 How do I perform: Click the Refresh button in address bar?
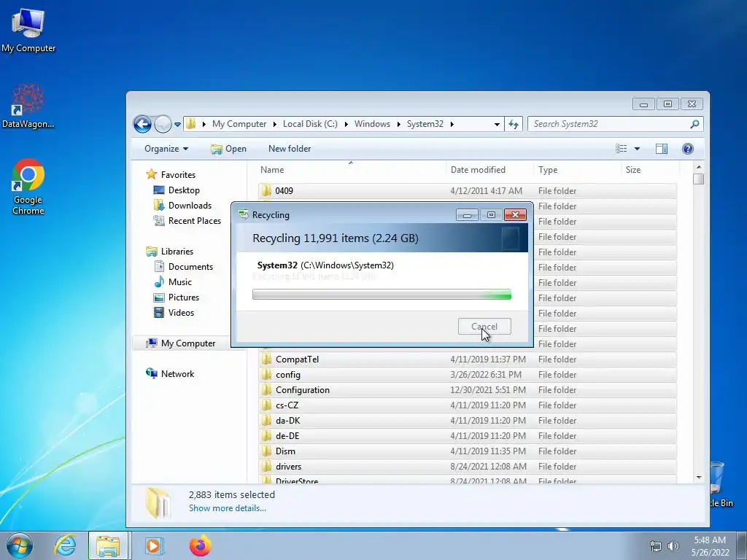click(x=513, y=124)
